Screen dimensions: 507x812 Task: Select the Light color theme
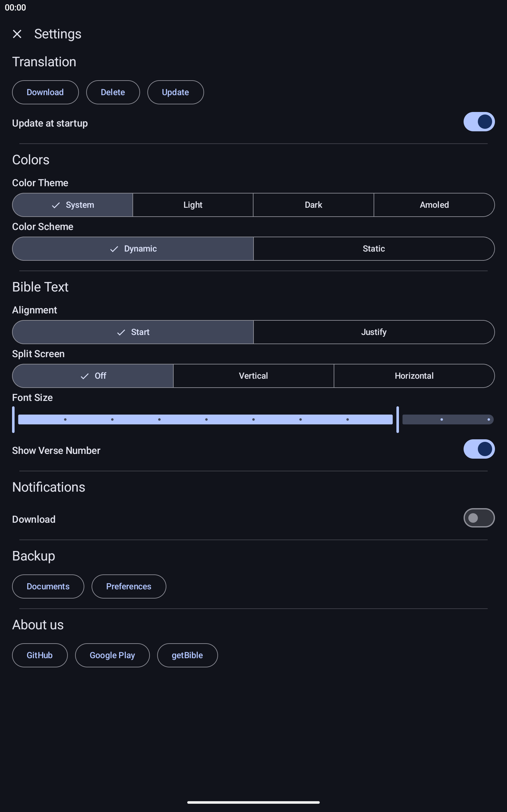coord(193,205)
